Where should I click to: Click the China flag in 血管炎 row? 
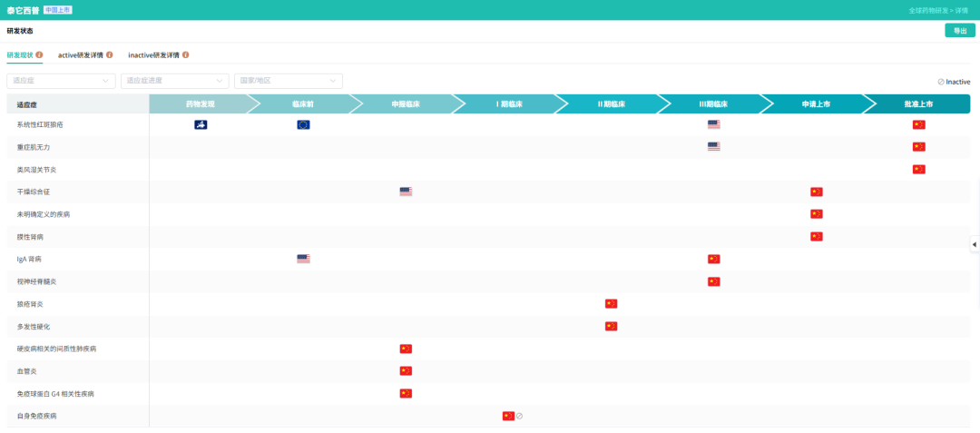[406, 370]
